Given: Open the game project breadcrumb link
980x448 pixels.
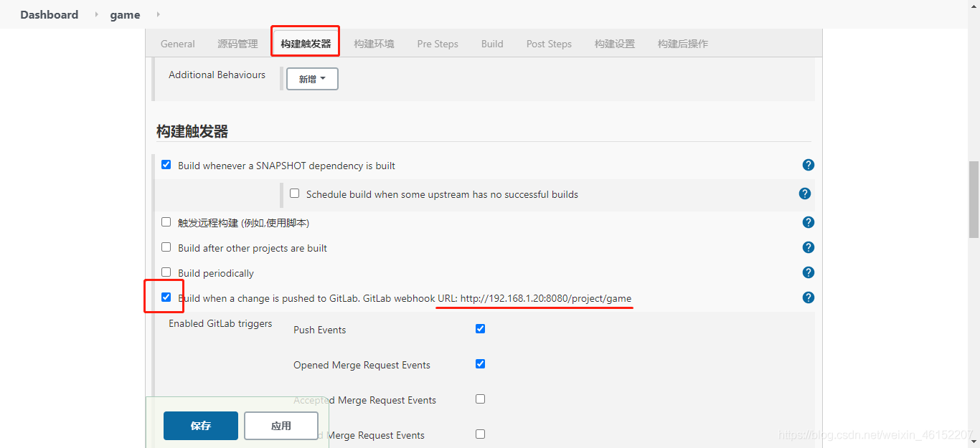Looking at the screenshot, I should [x=125, y=15].
